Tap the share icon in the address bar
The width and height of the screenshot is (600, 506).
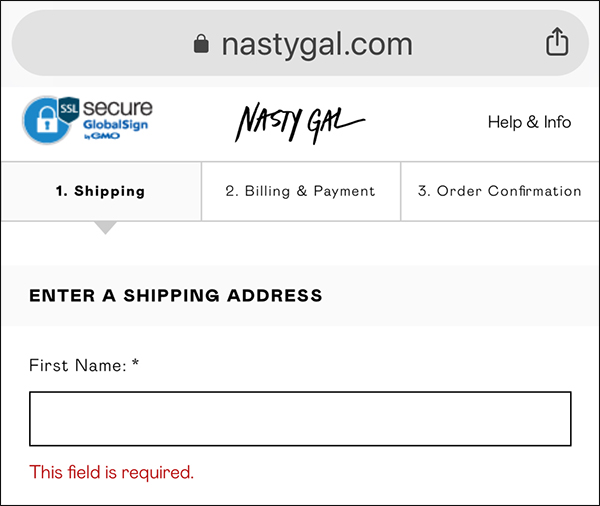pyautogui.click(x=557, y=43)
